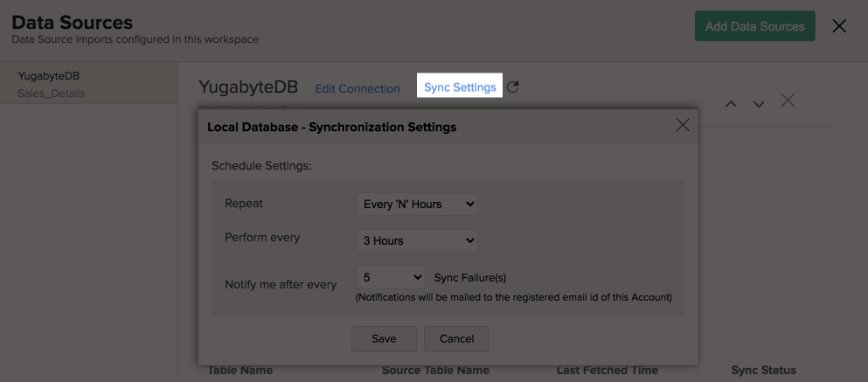Select YugabyteDB in the left sidebar
Screen dimensions: 868x382
pyautogui.click(x=49, y=76)
